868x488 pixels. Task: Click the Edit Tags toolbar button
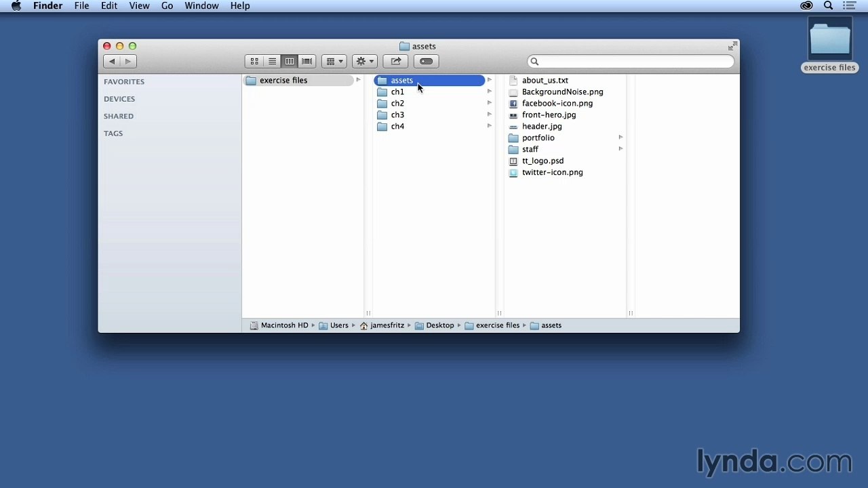coord(427,61)
